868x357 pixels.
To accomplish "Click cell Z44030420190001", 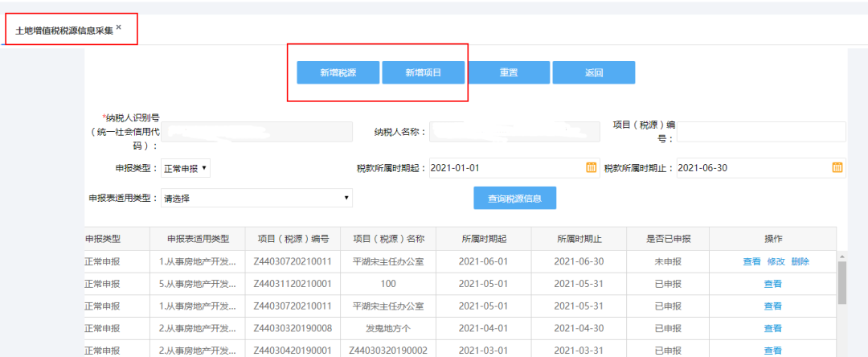I will tap(293, 351).
